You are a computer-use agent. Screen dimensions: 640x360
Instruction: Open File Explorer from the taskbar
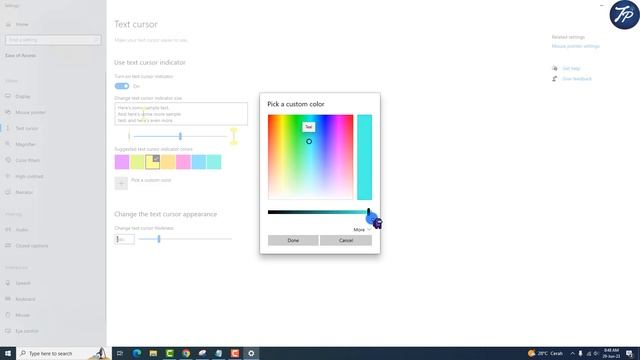[153, 353]
